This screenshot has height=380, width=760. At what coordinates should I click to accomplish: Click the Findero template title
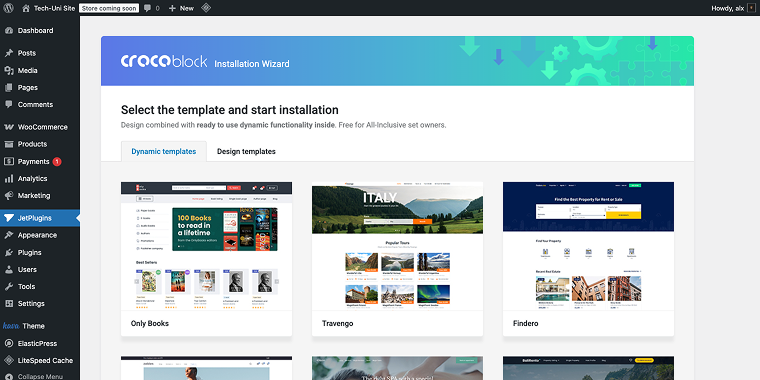click(x=525, y=323)
